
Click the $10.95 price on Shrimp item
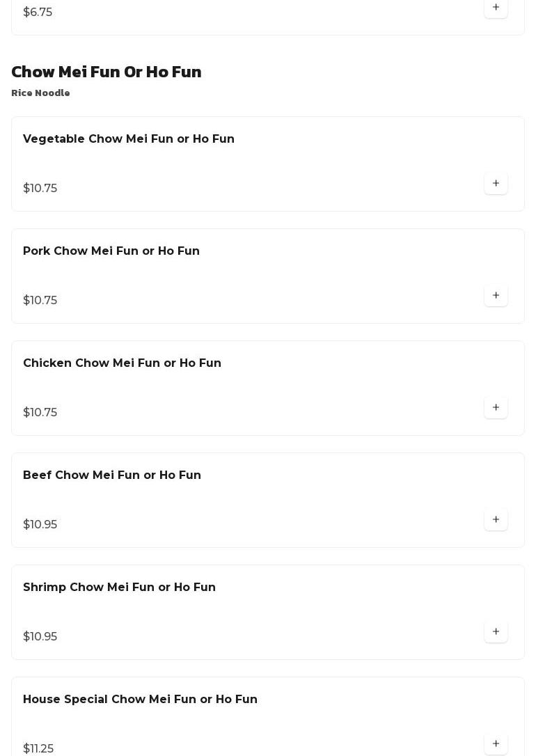click(x=40, y=637)
